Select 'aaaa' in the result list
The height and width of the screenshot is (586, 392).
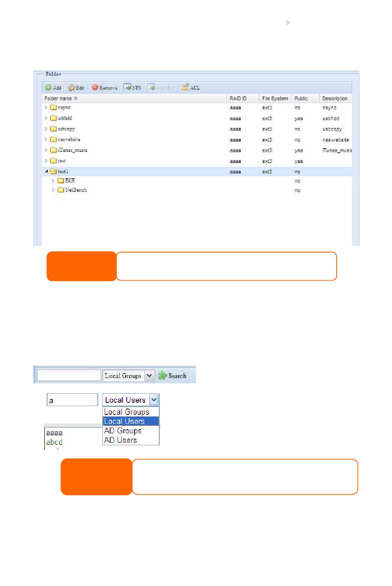click(54, 432)
